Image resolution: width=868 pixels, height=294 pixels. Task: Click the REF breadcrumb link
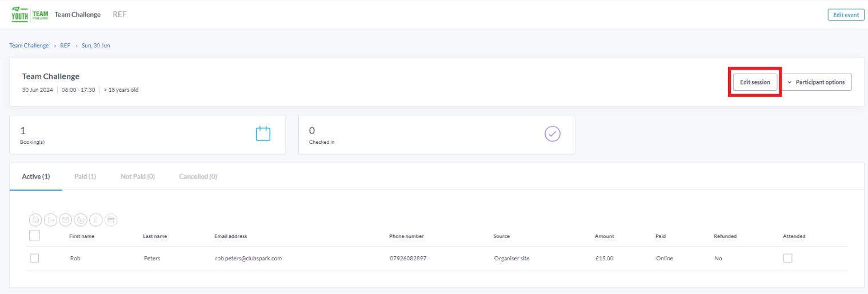point(65,46)
